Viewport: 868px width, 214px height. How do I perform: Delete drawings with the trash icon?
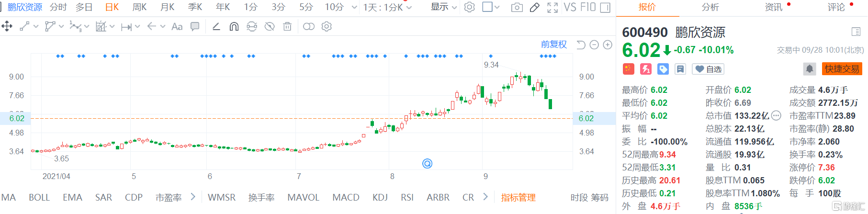[287, 26]
